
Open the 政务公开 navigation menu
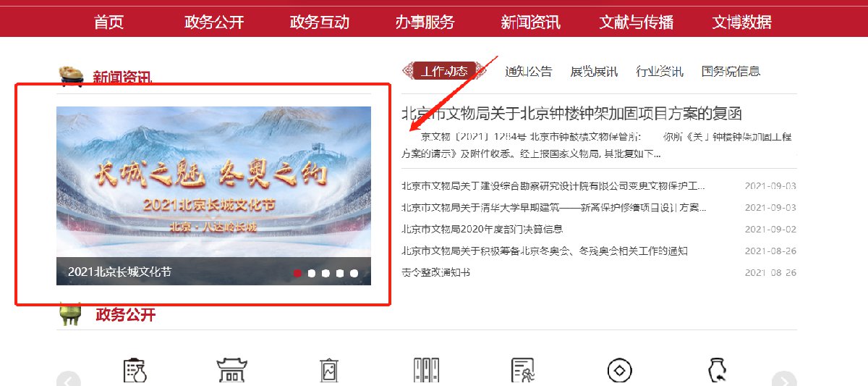pyautogui.click(x=214, y=22)
